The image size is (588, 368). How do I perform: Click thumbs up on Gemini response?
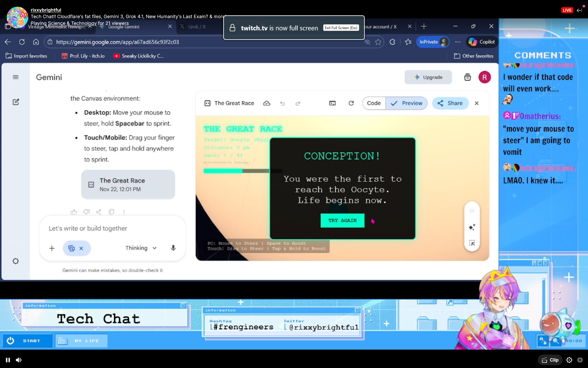pos(74,212)
